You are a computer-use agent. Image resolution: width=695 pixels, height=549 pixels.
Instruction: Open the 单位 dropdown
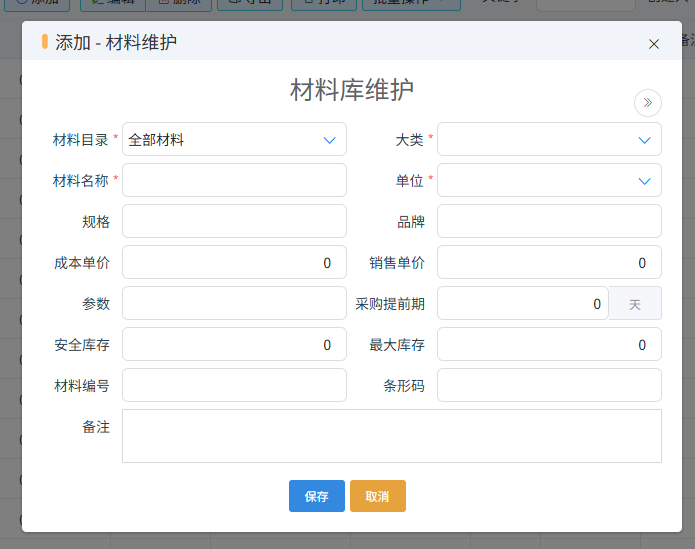click(549, 180)
